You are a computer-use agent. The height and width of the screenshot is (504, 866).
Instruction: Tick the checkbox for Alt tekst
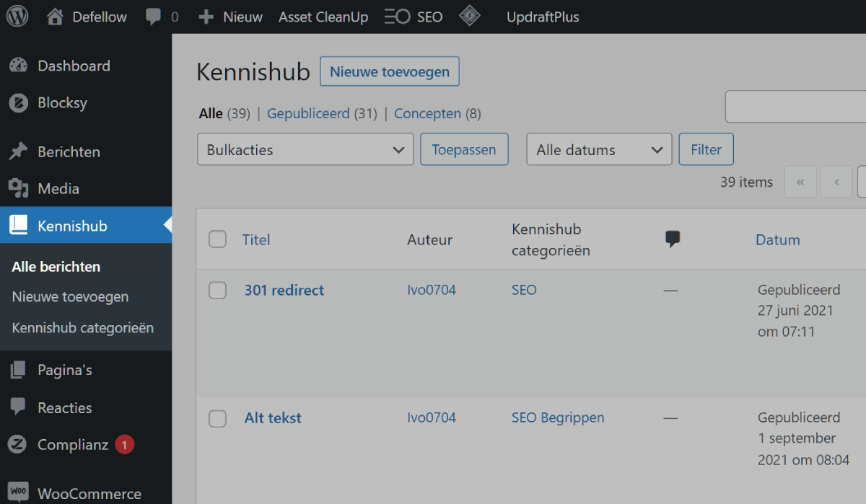[x=217, y=418]
